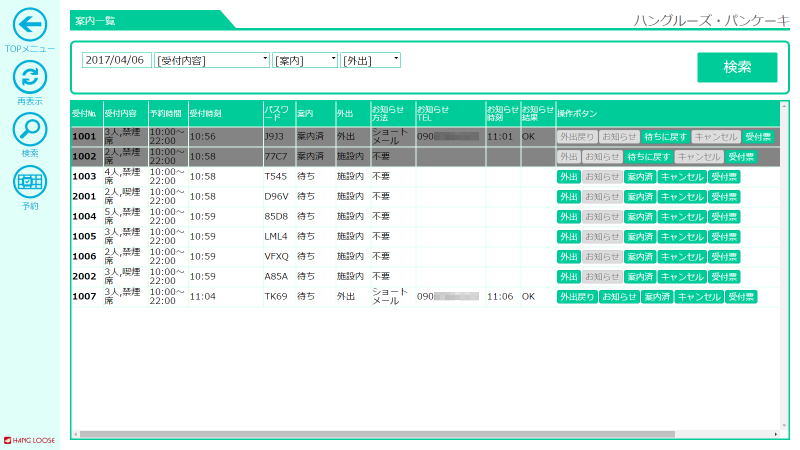Click 外出戻り for reception 1007
Image resolution: width=800 pixels, height=450 pixels.
(576, 297)
